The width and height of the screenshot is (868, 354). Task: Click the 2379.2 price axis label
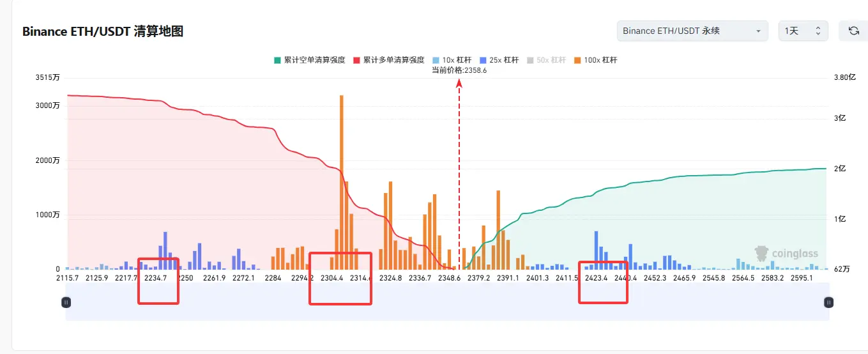478,278
